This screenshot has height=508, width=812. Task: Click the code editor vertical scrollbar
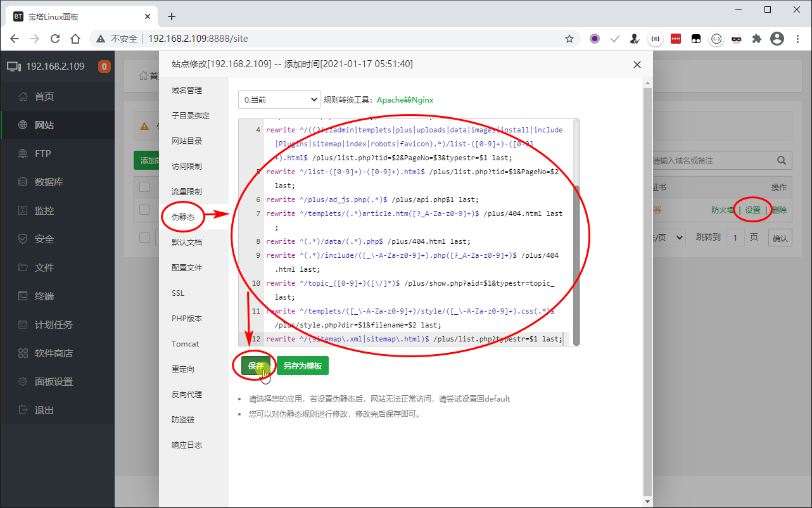[576, 265]
